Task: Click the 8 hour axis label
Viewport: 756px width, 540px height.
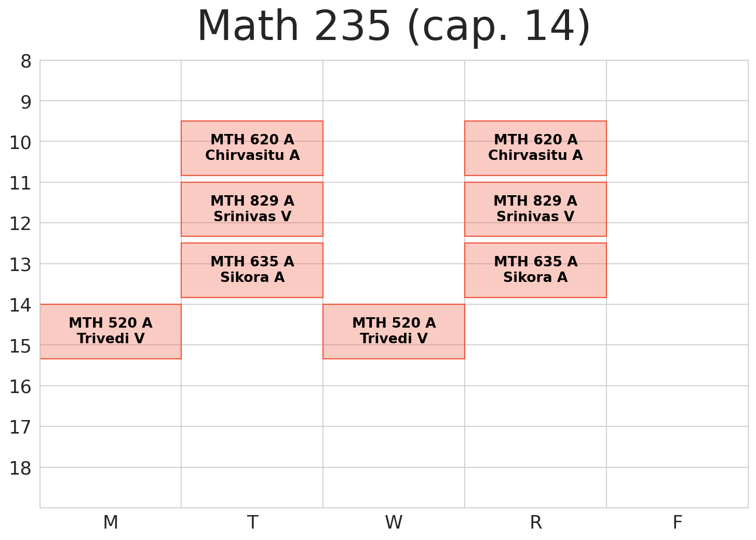Action: (26, 62)
